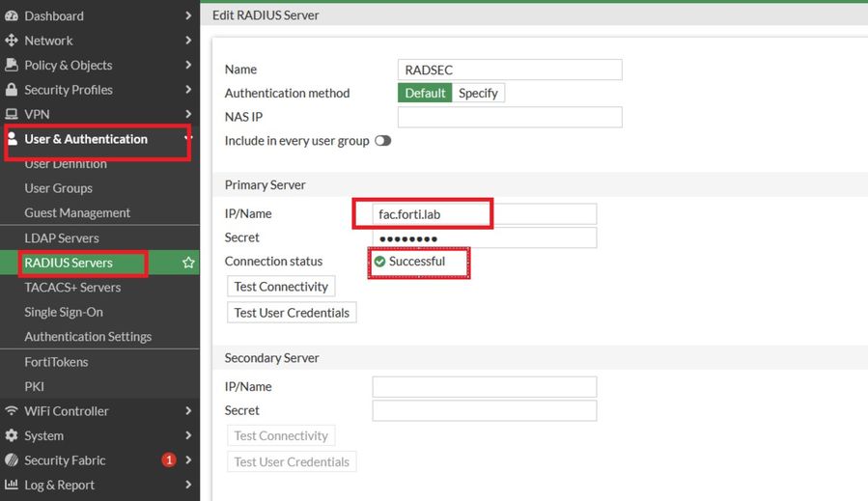Click the System gear icon
The height and width of the screenshot is (501, 868).
11,435
